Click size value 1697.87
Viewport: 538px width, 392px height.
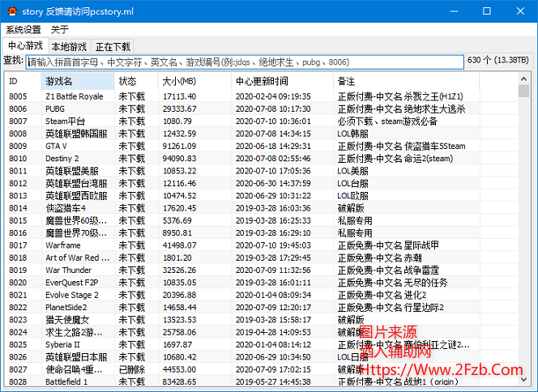tap(177, 345)
